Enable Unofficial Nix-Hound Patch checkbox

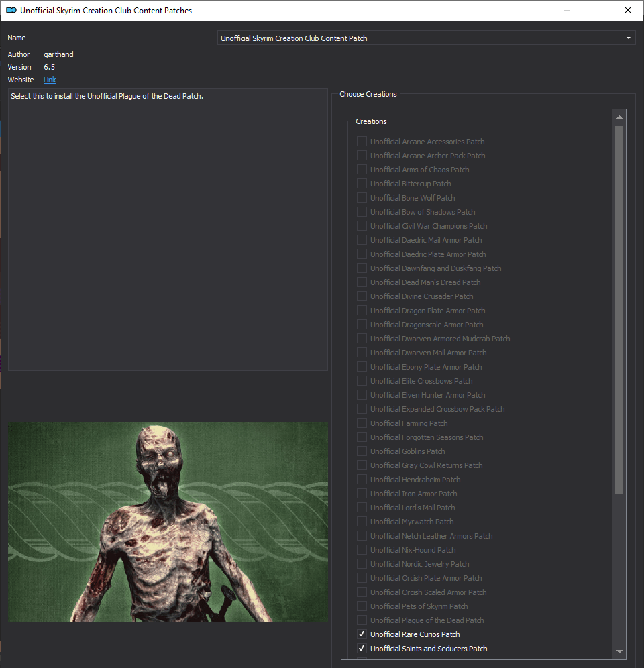tap(362, 549)
